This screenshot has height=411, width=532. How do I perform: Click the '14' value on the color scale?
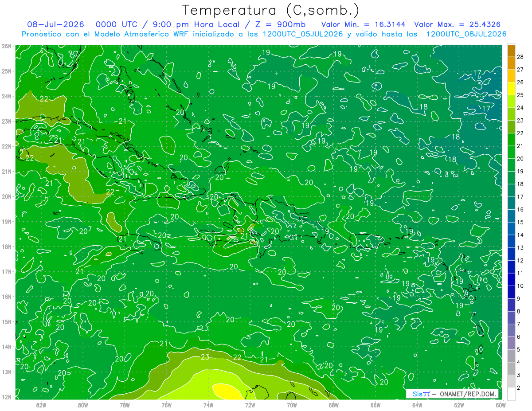pyautogui.click(x=520, y=235)
